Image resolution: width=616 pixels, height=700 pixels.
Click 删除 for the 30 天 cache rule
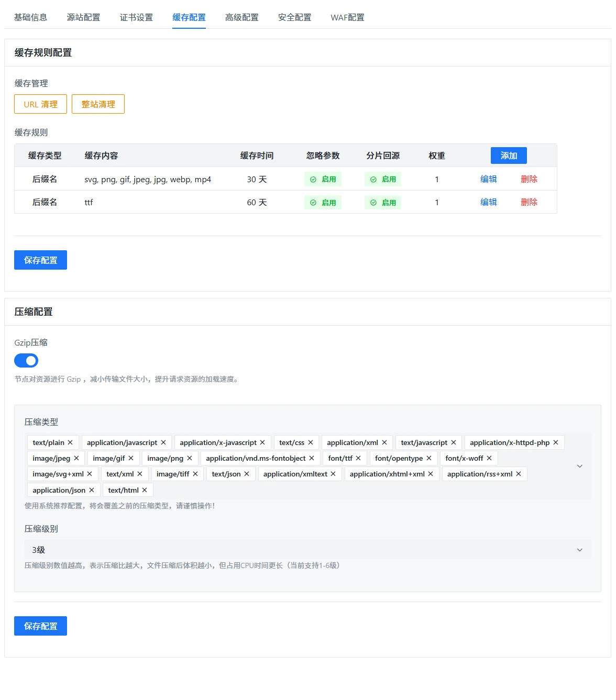tap(529, 179)
